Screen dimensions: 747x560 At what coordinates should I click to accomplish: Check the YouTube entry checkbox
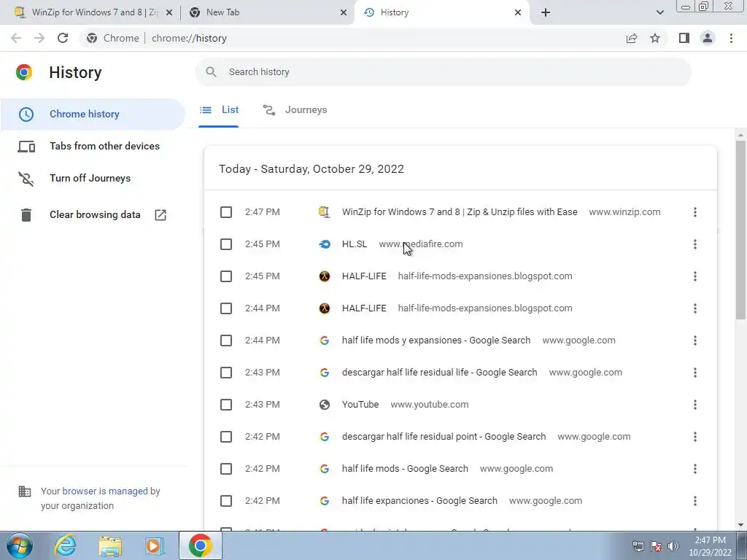click(226, 405)
